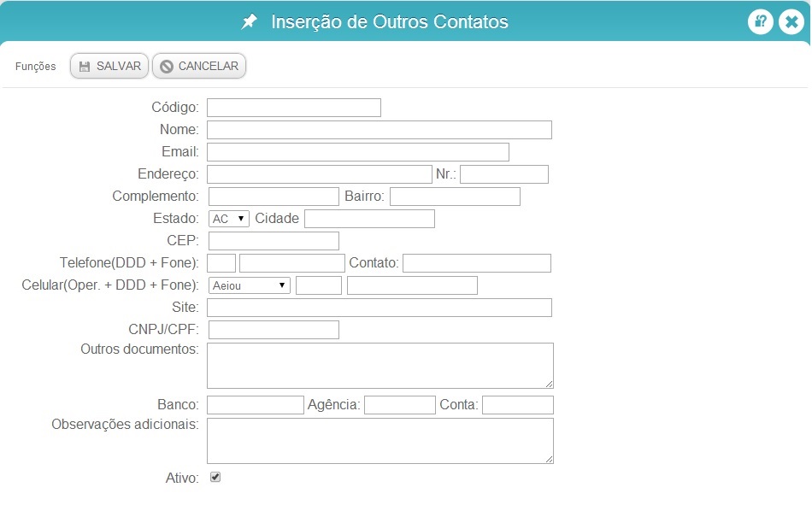Image resolution: width=812 pixels, height=505 pixels.
Task: Click the Funções label in toolbar
Action: [36, 67]
